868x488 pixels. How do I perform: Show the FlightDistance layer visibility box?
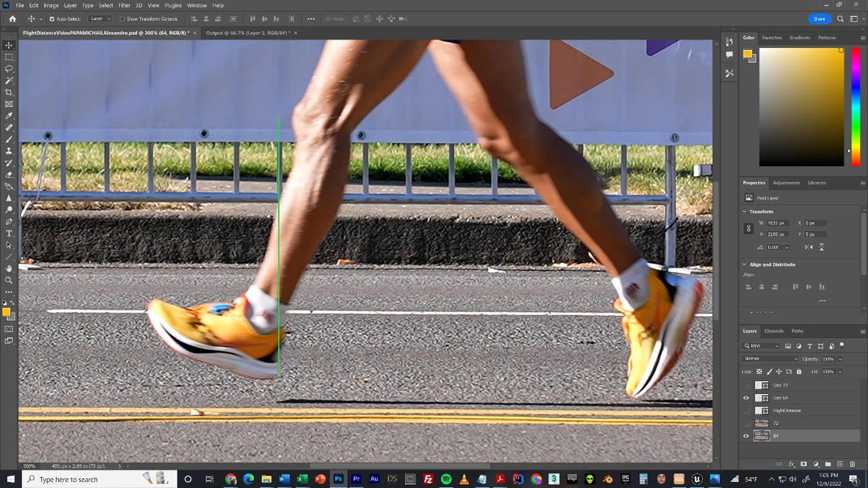tap(746, 411)
